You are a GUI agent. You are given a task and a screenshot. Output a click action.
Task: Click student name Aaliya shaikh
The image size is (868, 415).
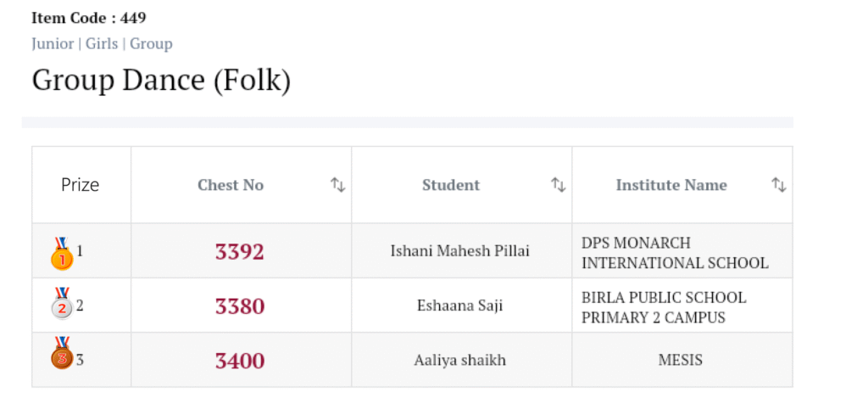460,360
